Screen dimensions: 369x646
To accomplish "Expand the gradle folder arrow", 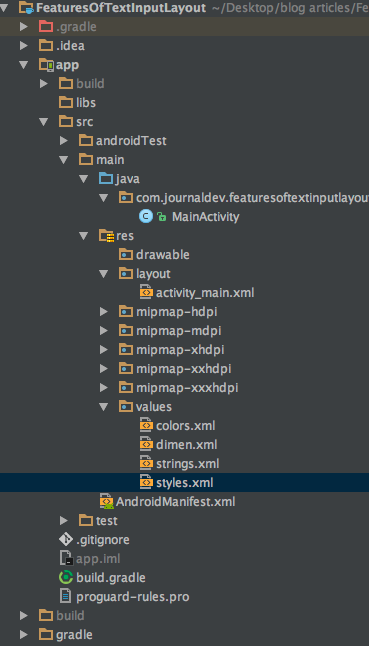I will pyautogui.click(x=24, y=634).
